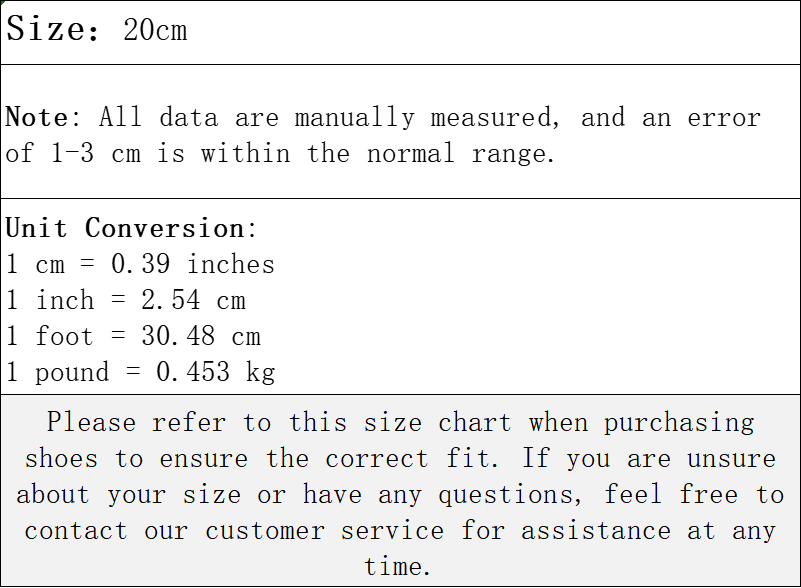Click the '0.453' number

tap(193, 371)
